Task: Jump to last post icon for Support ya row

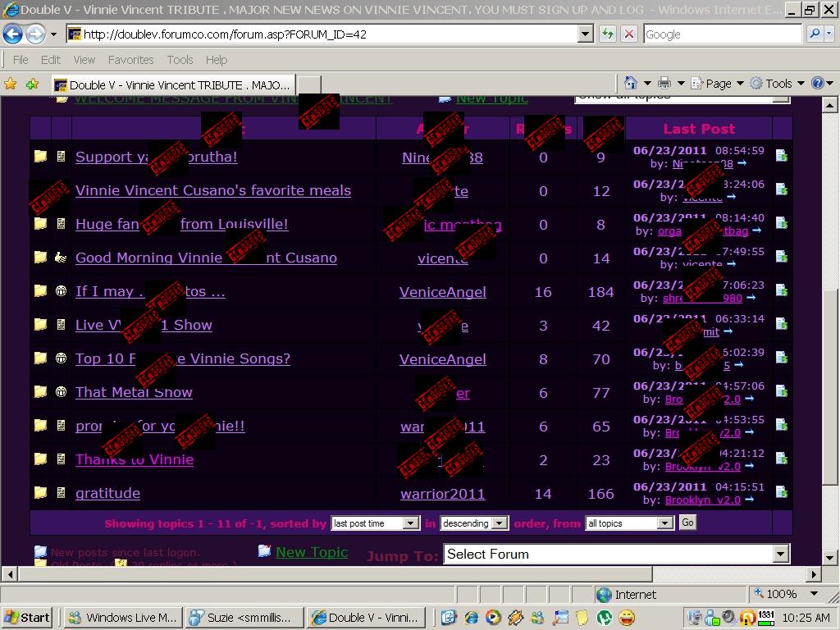Action: tap(782, 156)
